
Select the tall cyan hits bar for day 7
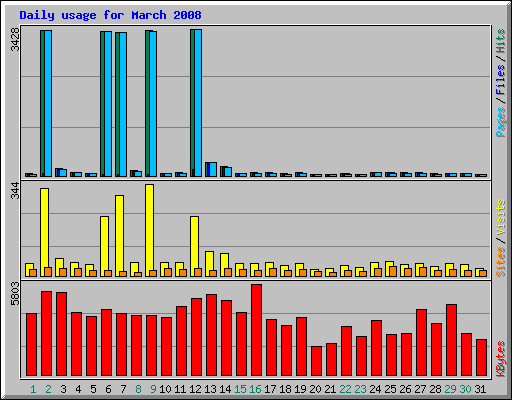[x=123, y=104]
